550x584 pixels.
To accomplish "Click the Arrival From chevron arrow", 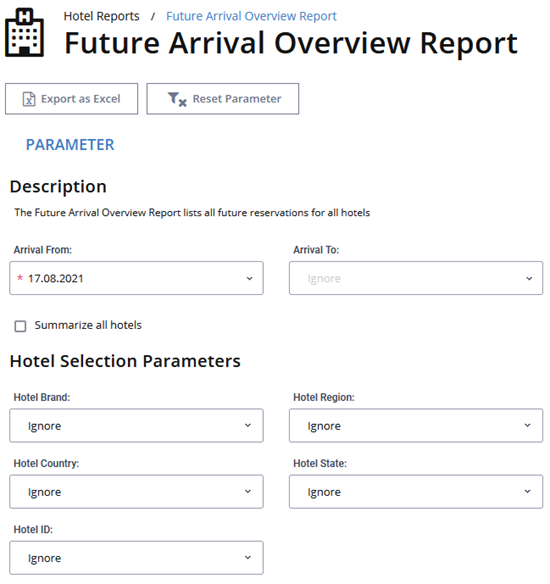I will click(249, 279).
